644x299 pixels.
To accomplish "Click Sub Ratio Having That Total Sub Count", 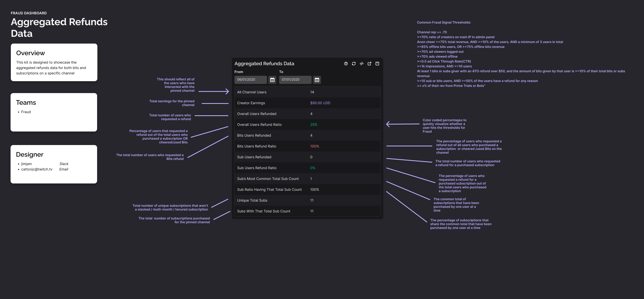I will [269, 189].
